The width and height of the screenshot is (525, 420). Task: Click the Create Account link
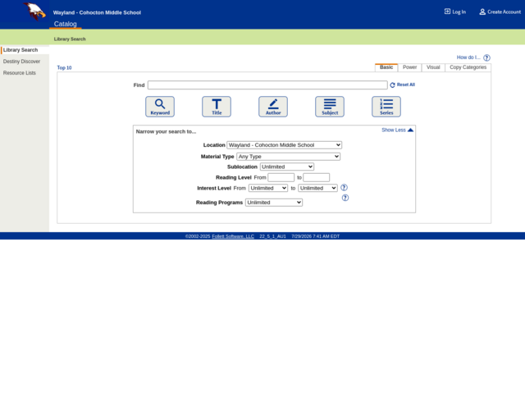tap(504, 11)
